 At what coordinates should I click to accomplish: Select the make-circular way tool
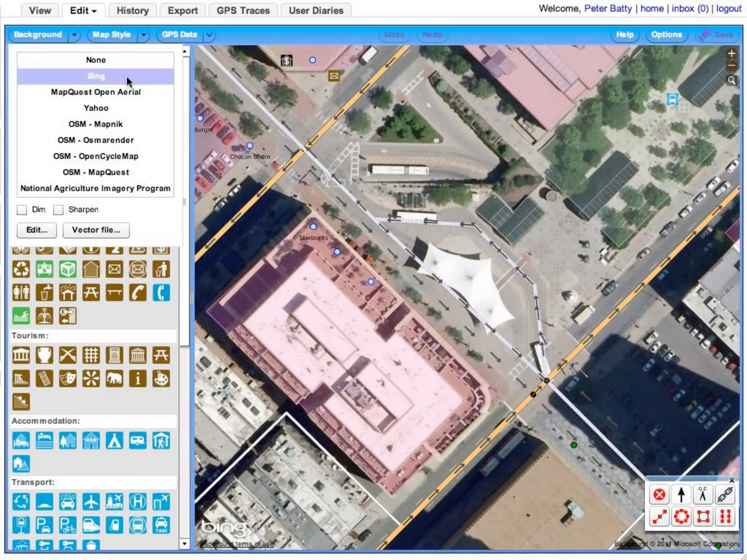click(681, 516)
